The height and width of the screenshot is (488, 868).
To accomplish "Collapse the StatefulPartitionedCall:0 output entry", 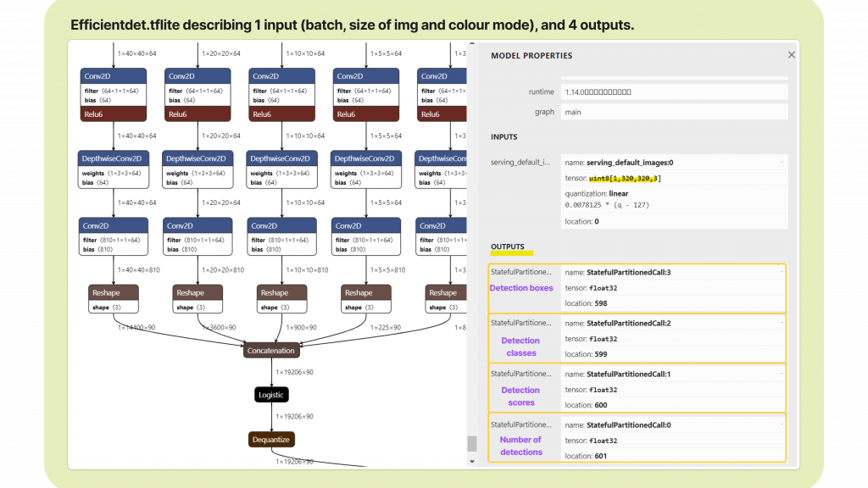I will coord(781,424).
